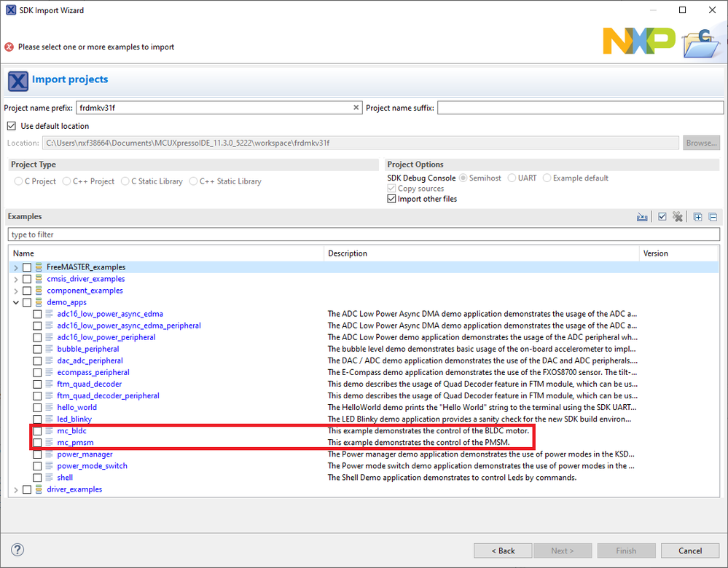Click the Version column header
Screen dimensions: 728x568
pyautogui.click(x=678, y=253)
